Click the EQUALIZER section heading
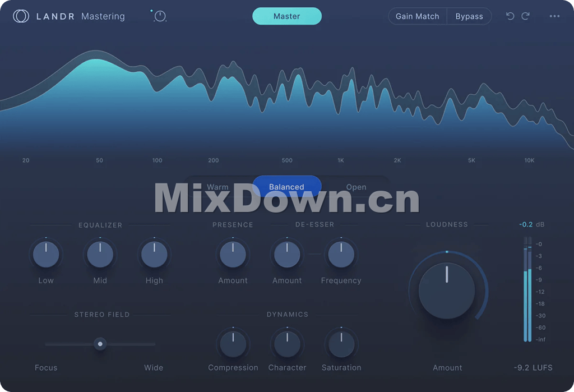The height and width of the screenshot is (392, 574). coord(100,225)
